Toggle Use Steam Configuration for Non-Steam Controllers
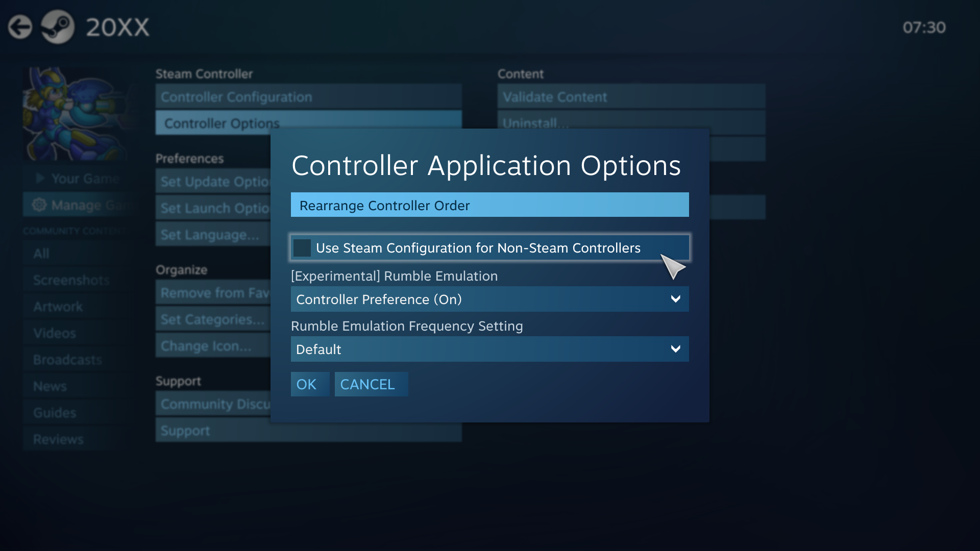Image resolution: width=980 pixels, height=551 pixels. point(302,248)
